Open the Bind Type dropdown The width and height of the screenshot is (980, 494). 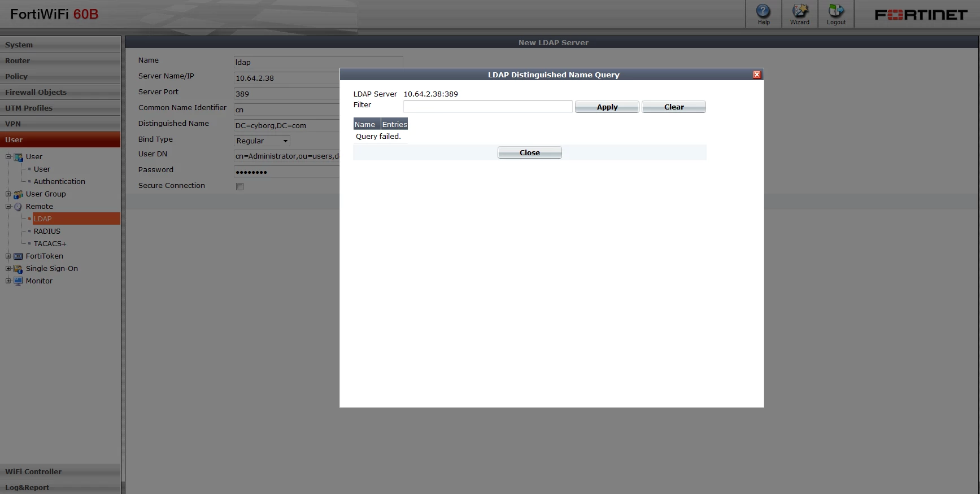[262, 141]
